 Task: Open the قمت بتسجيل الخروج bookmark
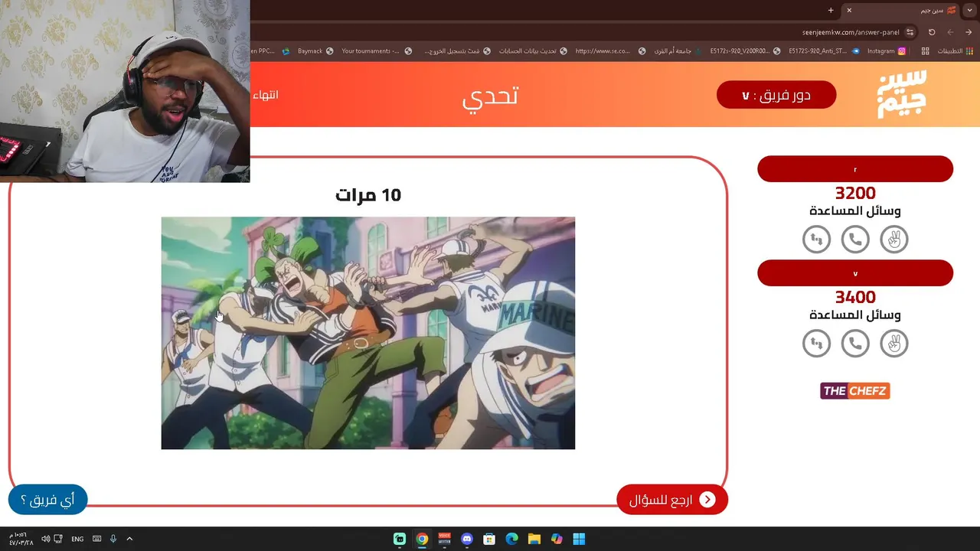[x=458, y=51]
